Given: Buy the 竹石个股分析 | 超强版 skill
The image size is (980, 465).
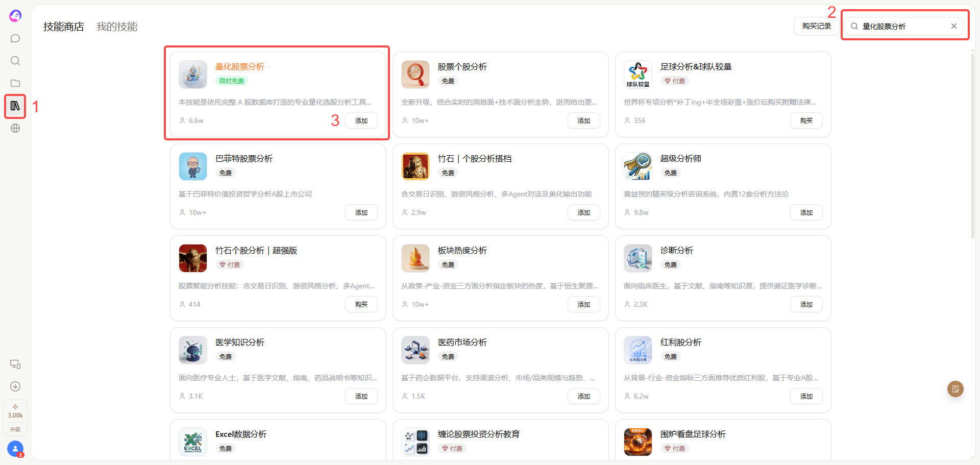Looking at the screenshot, I should pos(361,304).
